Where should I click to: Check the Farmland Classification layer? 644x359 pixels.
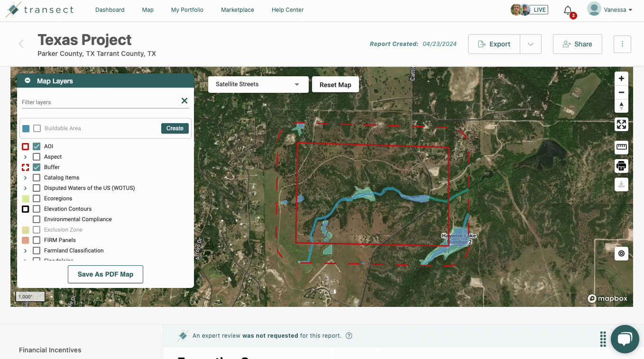click(x=37, y=251)
